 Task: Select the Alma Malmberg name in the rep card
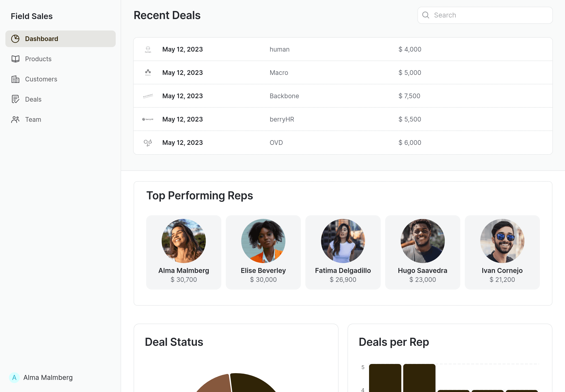point(184,270)
